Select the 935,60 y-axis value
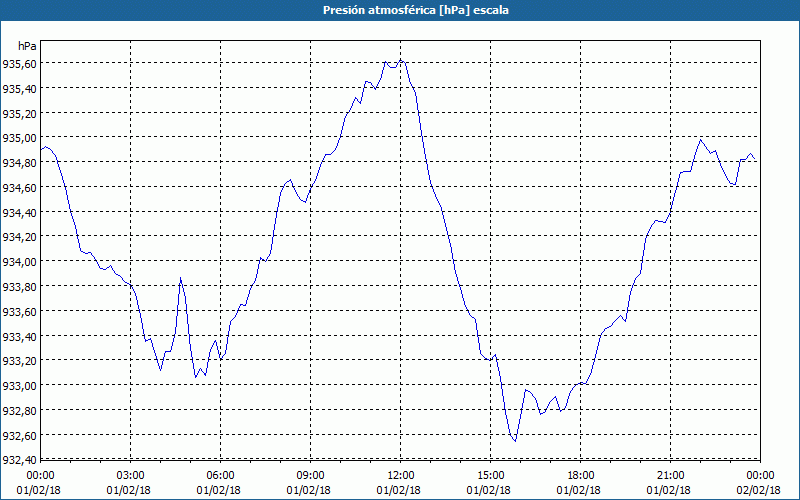800x500 pixels. [x=19, y=63]
